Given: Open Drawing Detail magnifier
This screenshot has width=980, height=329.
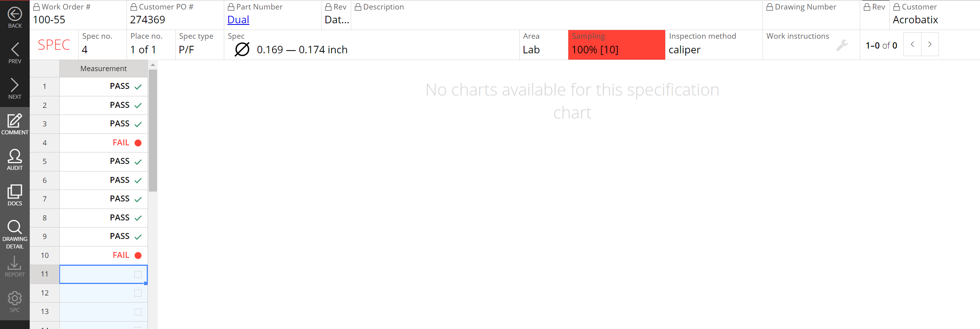Looking at the screenshot, I should 15,228.
